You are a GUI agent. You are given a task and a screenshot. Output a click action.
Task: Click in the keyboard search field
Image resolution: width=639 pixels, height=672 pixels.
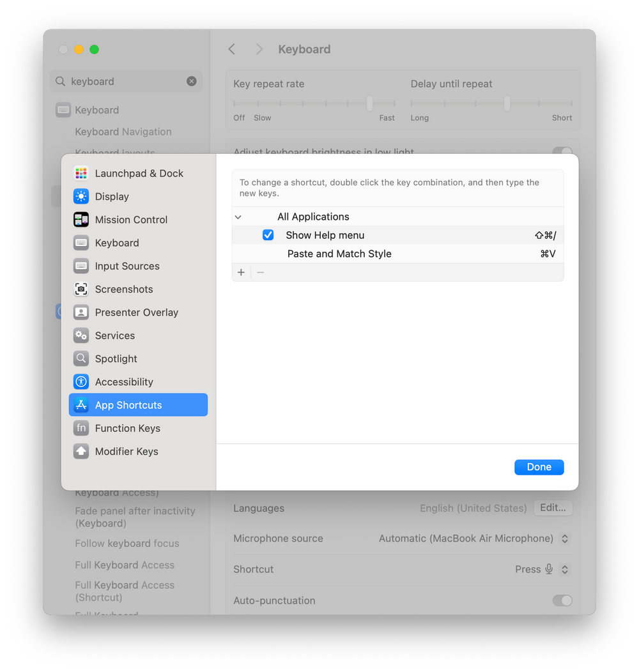(126, 81)
